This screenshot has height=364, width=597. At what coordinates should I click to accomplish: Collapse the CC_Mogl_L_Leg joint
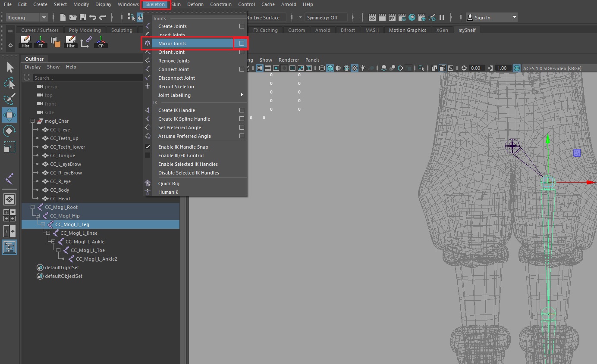43,224
